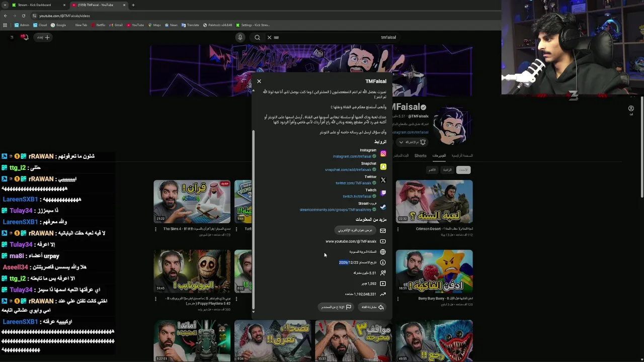This screenshot has width=644, height=362.
Task: Click the apps grid icon in bookmarks bar
Action: coord(5,25)
